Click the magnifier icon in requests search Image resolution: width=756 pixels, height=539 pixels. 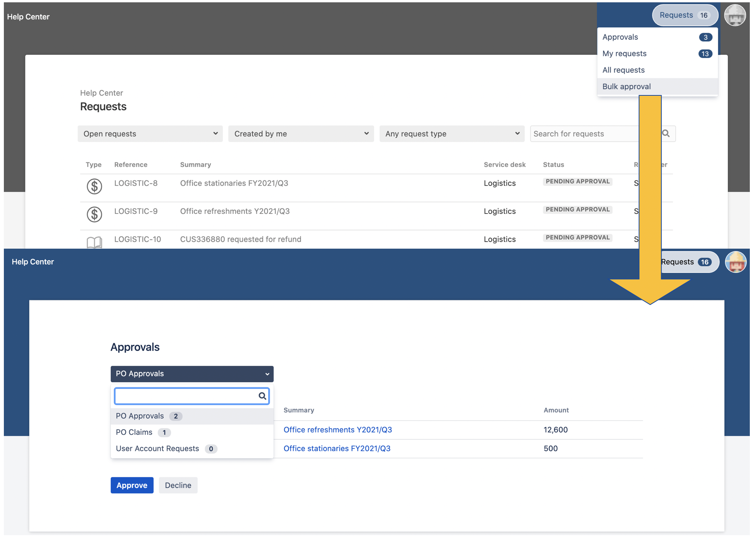click(666, 134)
